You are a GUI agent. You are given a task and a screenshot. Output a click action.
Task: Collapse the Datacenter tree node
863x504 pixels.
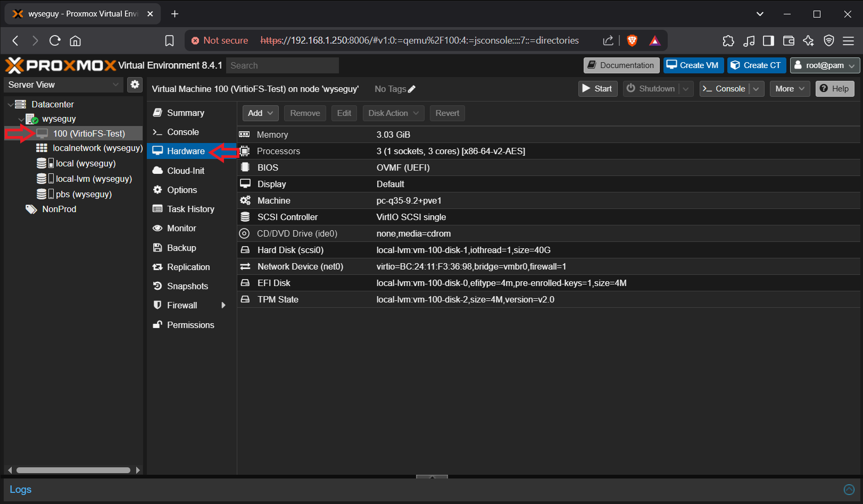coord(11,105)
